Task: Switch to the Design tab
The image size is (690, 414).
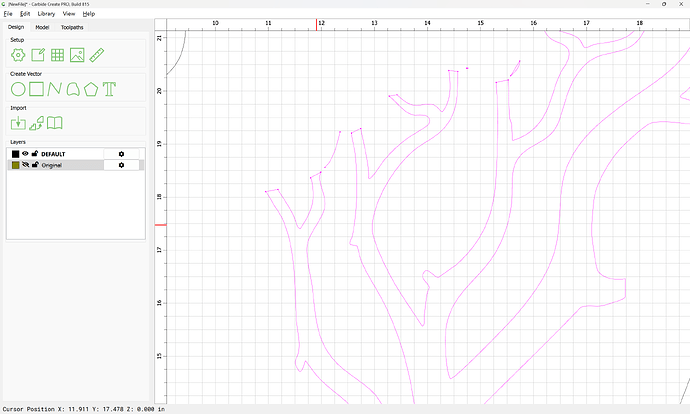Action: [16, 27]
